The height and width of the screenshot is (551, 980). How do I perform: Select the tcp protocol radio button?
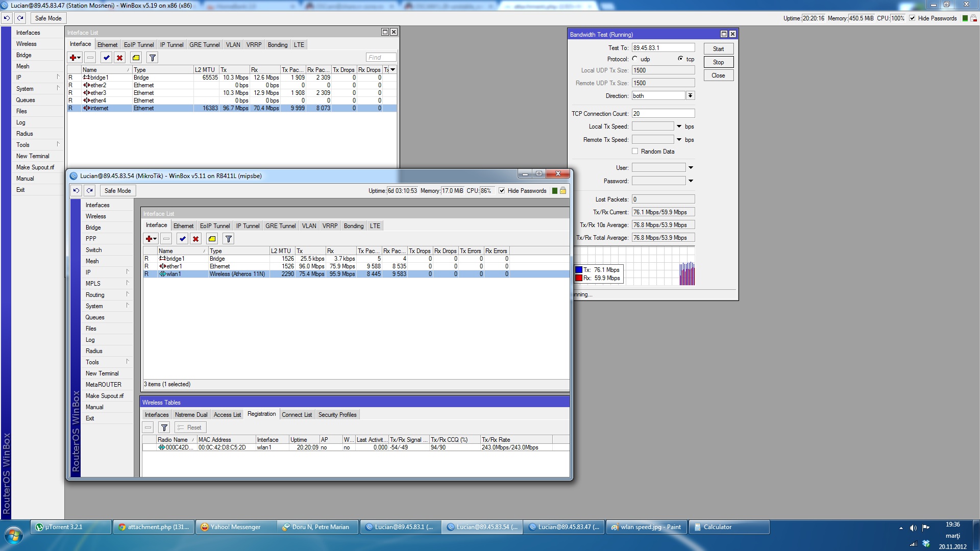tap(680, 59)
